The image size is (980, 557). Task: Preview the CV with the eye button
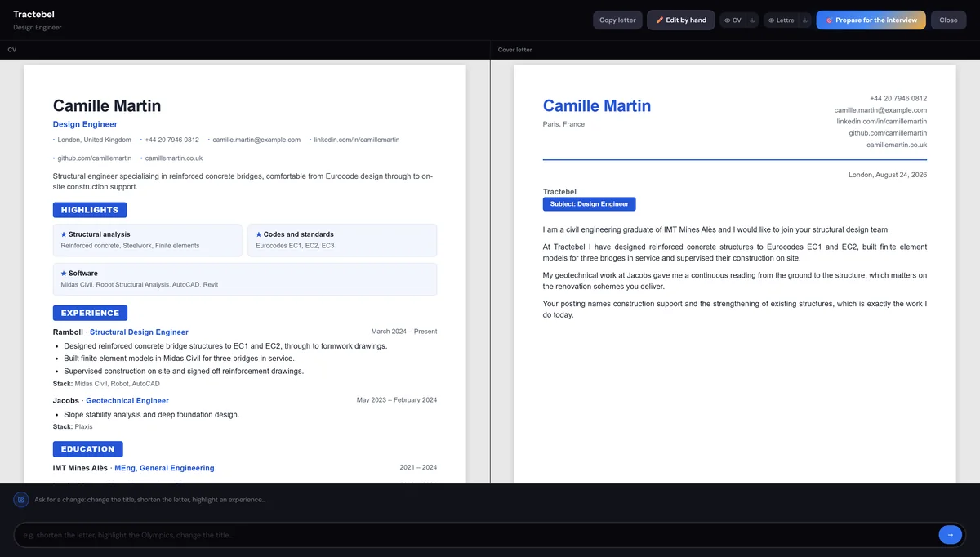(733, 20)
